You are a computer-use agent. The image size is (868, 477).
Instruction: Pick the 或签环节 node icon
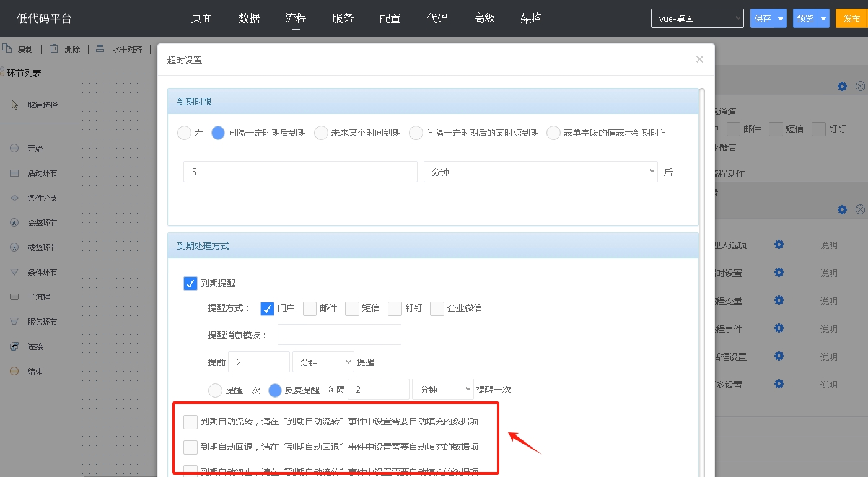14,247
